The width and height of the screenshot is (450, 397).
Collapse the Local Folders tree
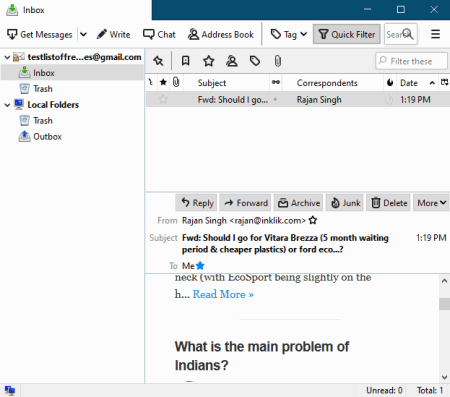(x=7, y=105)
